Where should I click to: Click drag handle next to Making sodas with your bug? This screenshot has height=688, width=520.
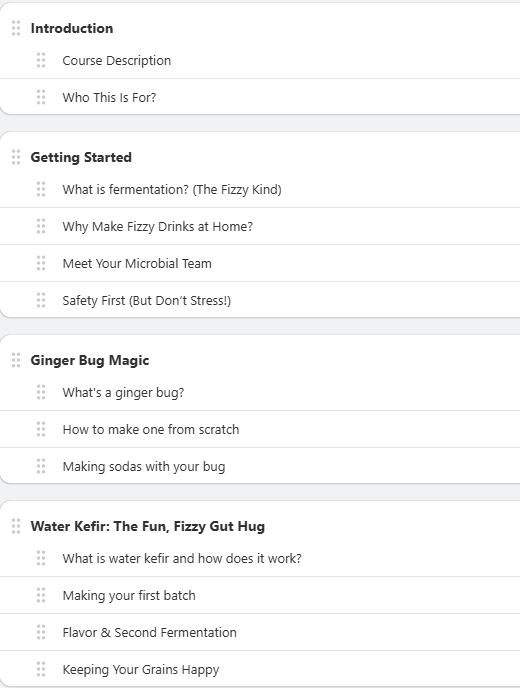[41, 466]
